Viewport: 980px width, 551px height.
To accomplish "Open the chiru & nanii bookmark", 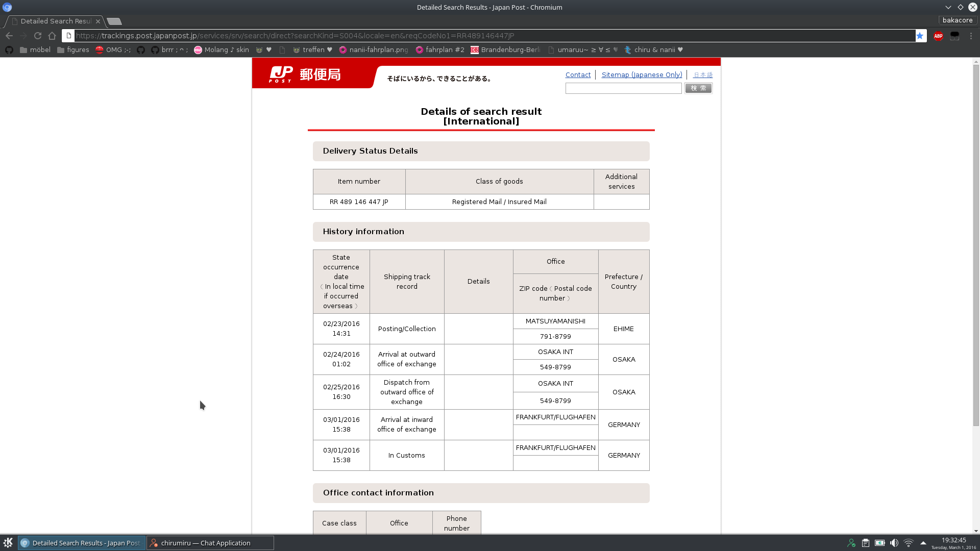I will (653, 50).
